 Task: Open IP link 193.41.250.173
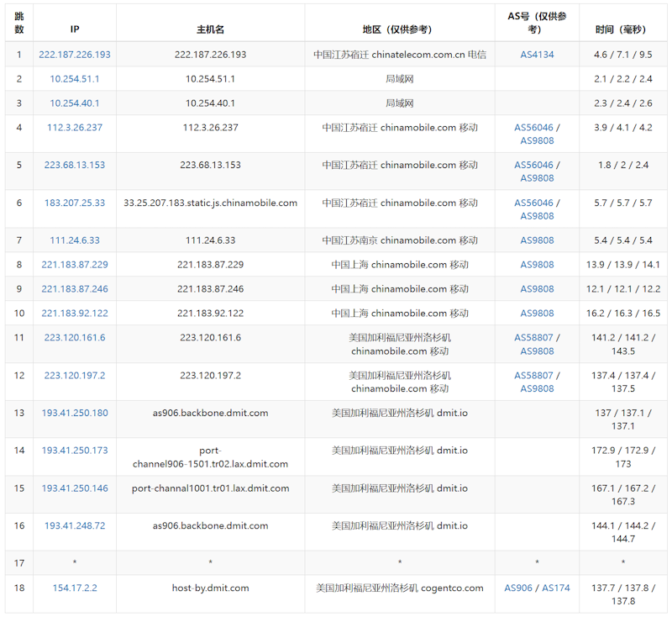(75, 450)
